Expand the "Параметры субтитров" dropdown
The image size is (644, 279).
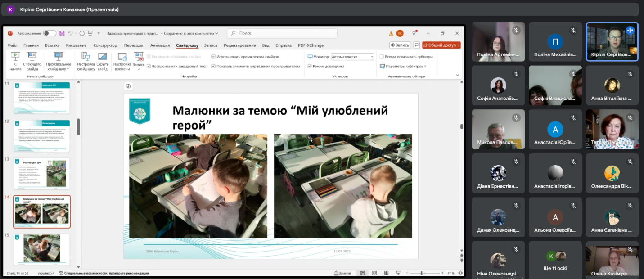pyautogui.click(x=405, y=66)
